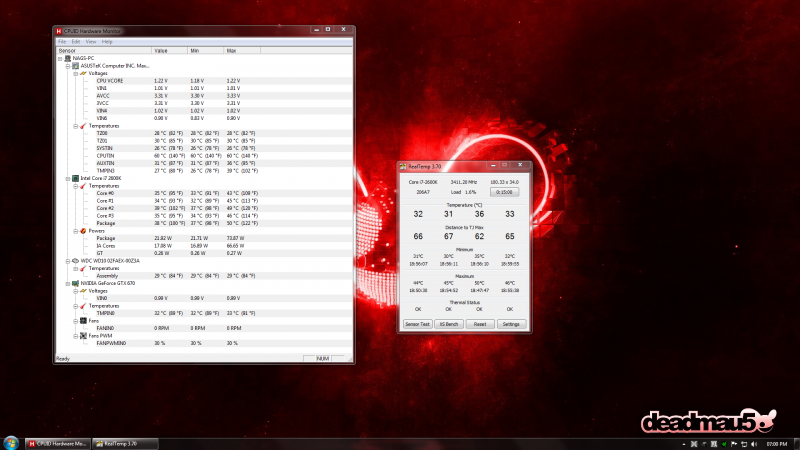
Task: Click the CPU Temperatures thermometer icon
Action: point(83,186)
